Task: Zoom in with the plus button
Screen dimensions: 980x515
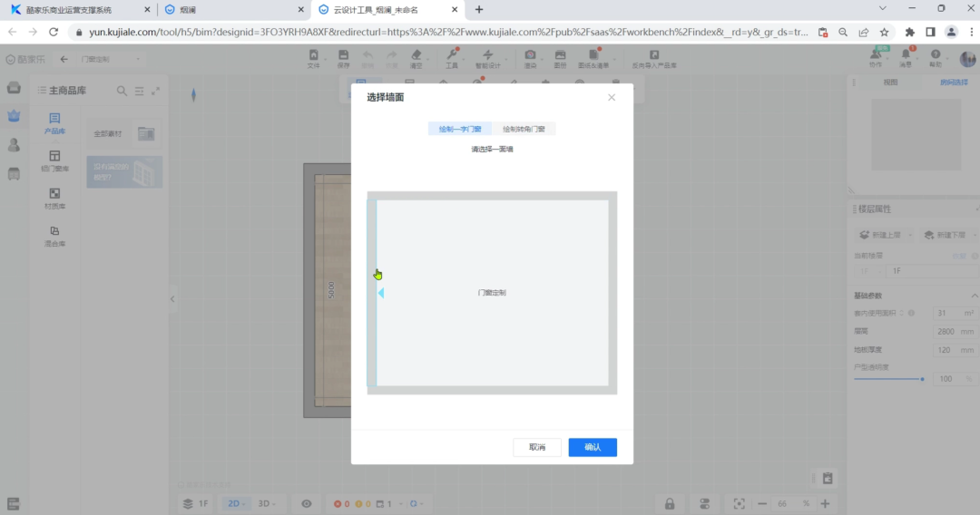Action: (825, 504)
